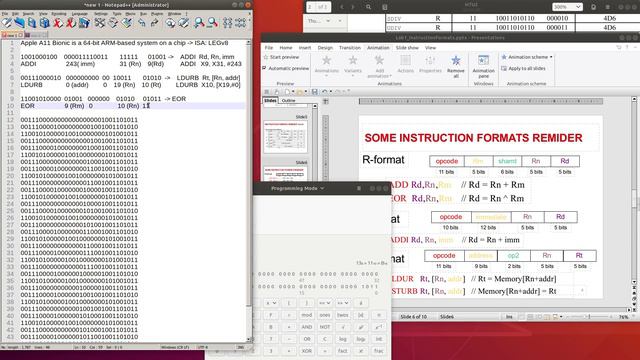This screenshot has height=360, width=640.
Task: Click the Save icon in Notepad++ toolbar
Action: pos(31,23)
